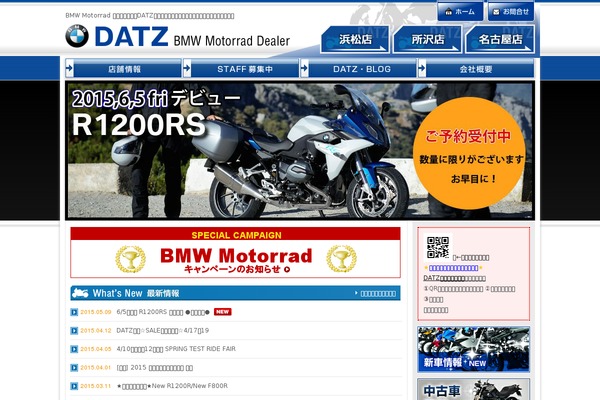This screenshot has width=600, height=400.
Task: Click the R1200RS debut hero banner
Action: click(x=300, y=150)
